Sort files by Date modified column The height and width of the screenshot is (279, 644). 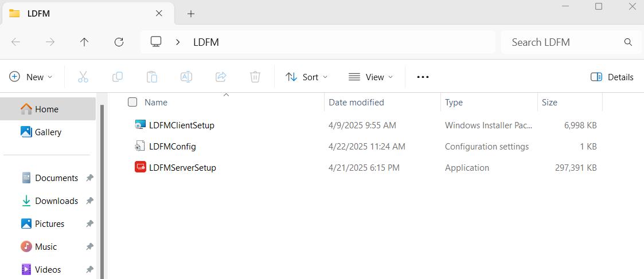(356, 103)
